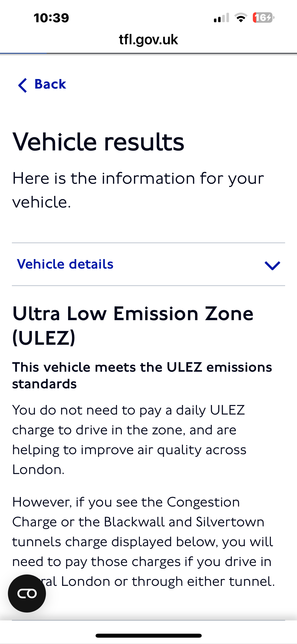This screenshot has width=297, height=644.
Task: Click the Back link text
Action: coord(50,84)
